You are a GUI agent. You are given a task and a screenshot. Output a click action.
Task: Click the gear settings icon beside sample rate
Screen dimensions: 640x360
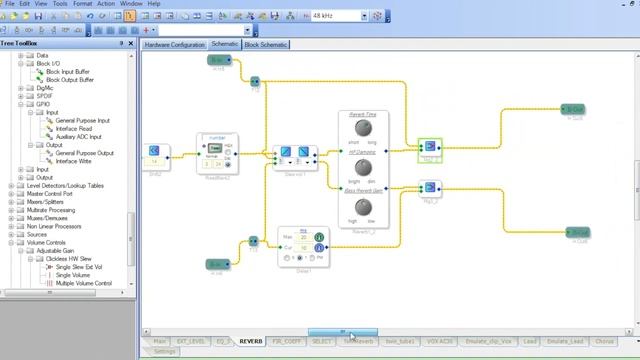(378, 16)
